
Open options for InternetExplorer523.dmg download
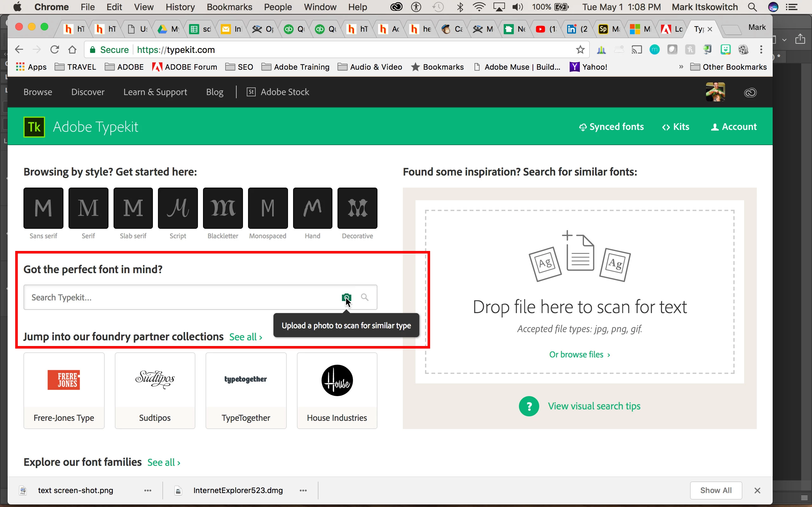[x=303, y=490]
